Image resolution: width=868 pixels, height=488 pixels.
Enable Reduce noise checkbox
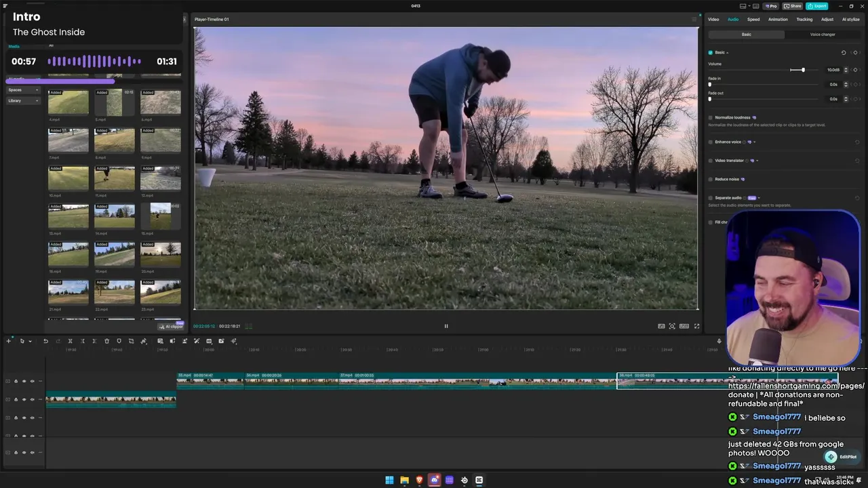pyautogui.click(x=711, y=179)
